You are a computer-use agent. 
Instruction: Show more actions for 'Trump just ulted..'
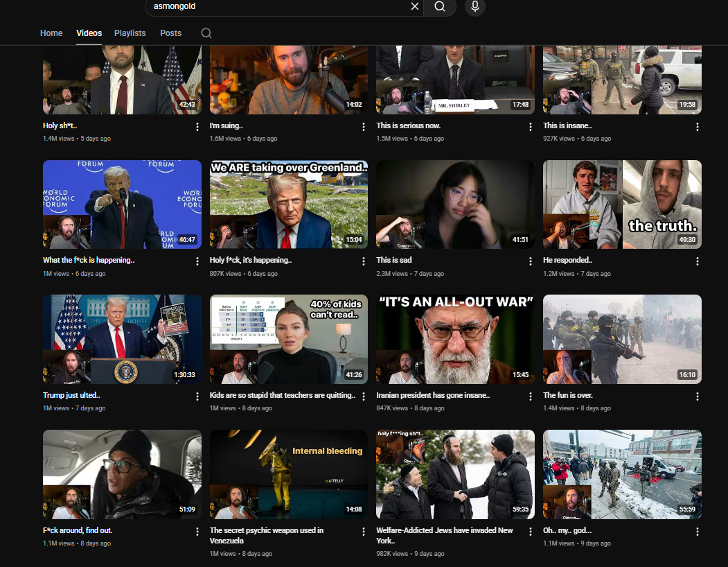point(197,396)
